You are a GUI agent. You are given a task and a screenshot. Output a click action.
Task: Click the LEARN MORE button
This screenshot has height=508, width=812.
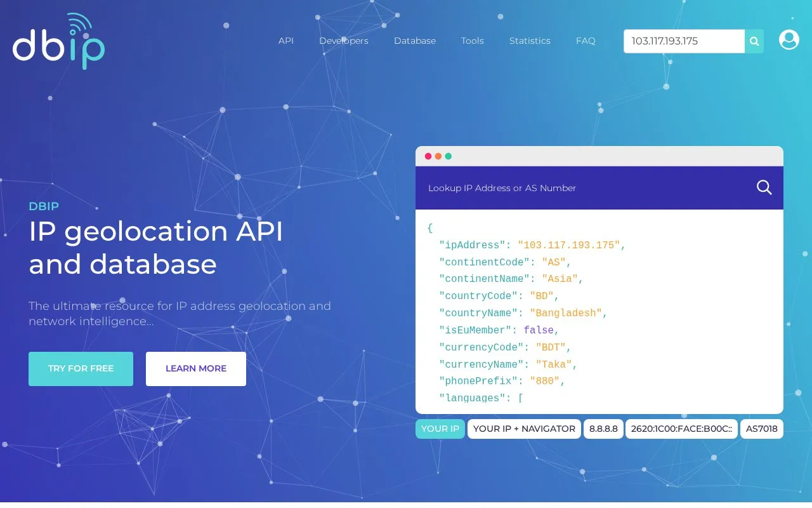tap(196, 369)
